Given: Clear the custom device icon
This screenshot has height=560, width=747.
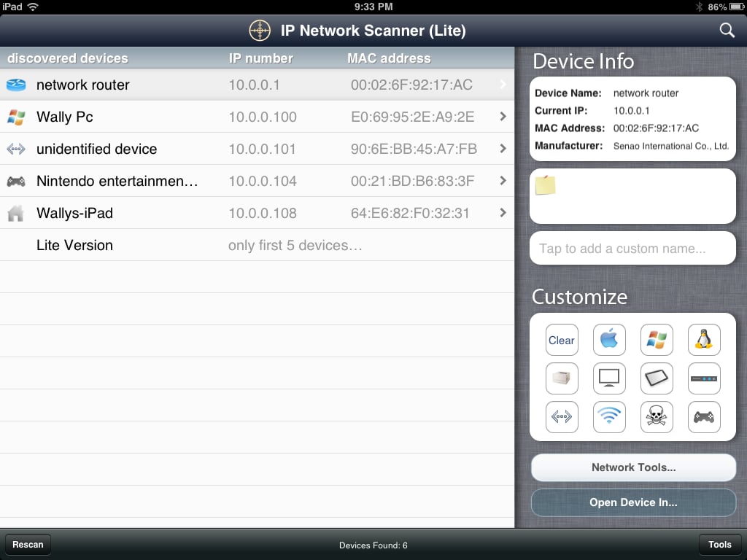Looking at the screenshot, I should point(562,340).
